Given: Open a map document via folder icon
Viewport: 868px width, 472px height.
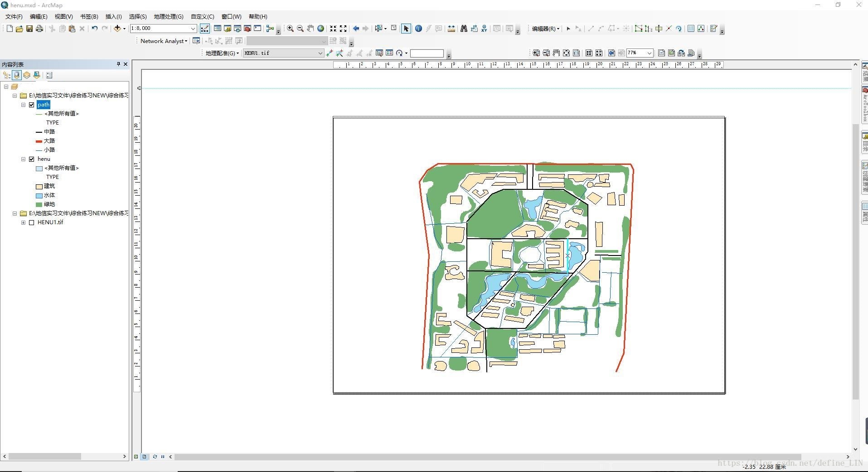Looking at the screenshot, I should 19,29.
